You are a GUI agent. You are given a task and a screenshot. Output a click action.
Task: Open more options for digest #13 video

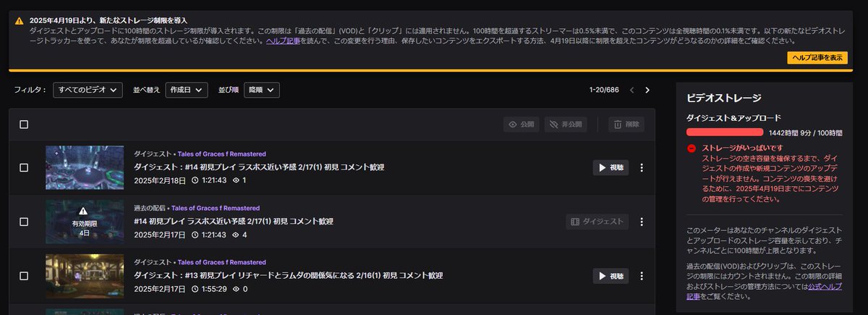pyautogui.click(x=642, y=276)
